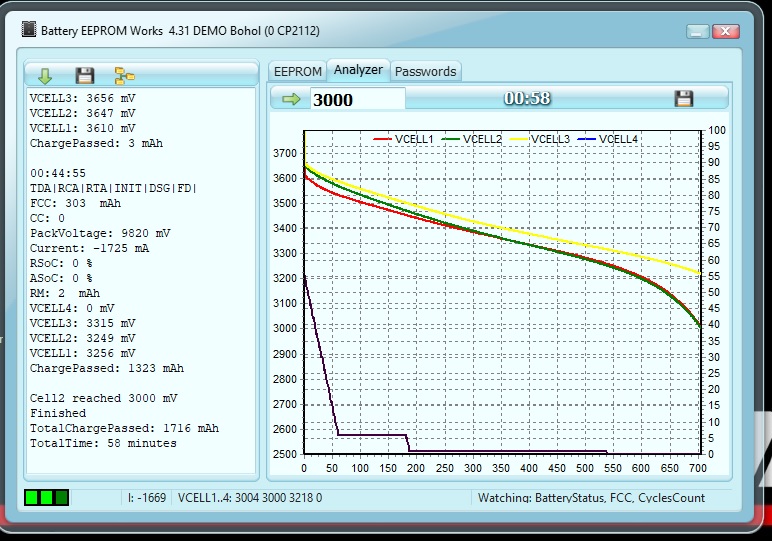Image resolution: width=772 pixels, height=541 pixels.
Task: Open the Passwords tab
Action: point(425,71)
